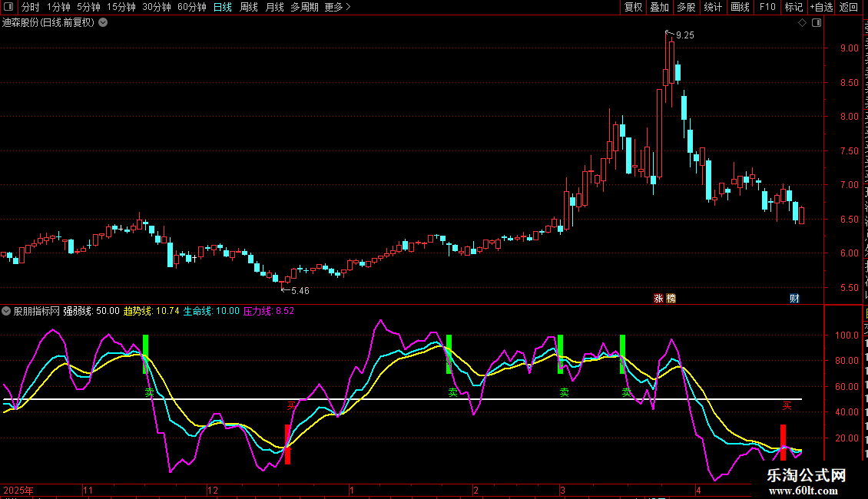This screenshot has height=499, width=868.
Task: Click the 财 financial marker on the chart
Action: (x=794, y=298)
